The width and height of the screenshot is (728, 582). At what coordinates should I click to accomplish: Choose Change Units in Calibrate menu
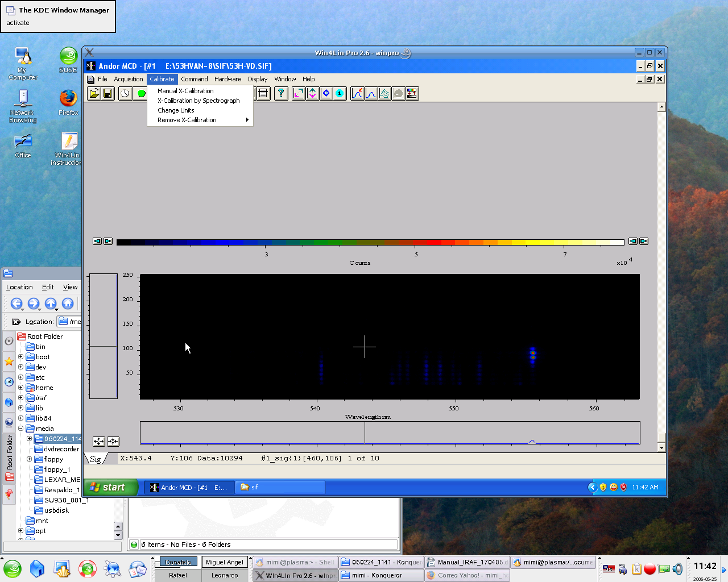coord(176,110)
